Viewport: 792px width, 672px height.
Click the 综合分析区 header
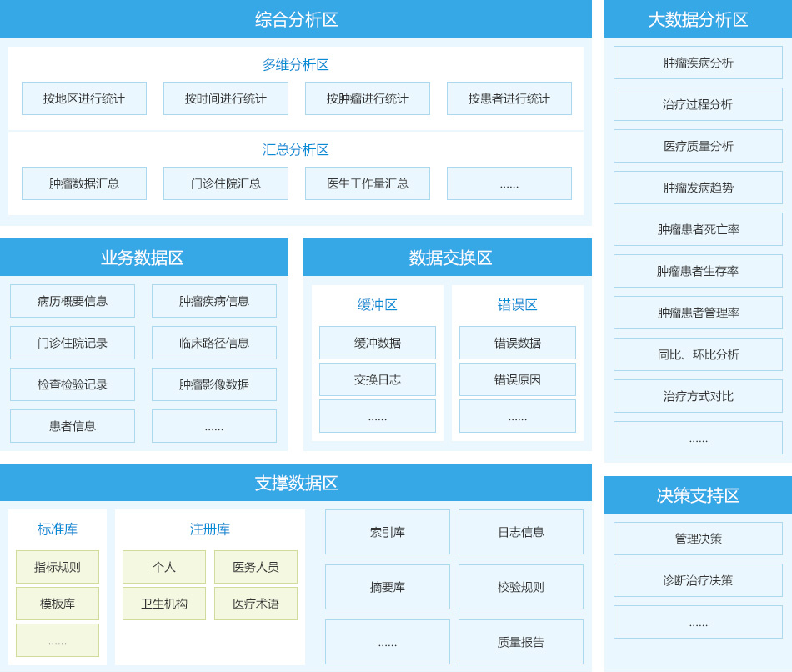point(297,18)
